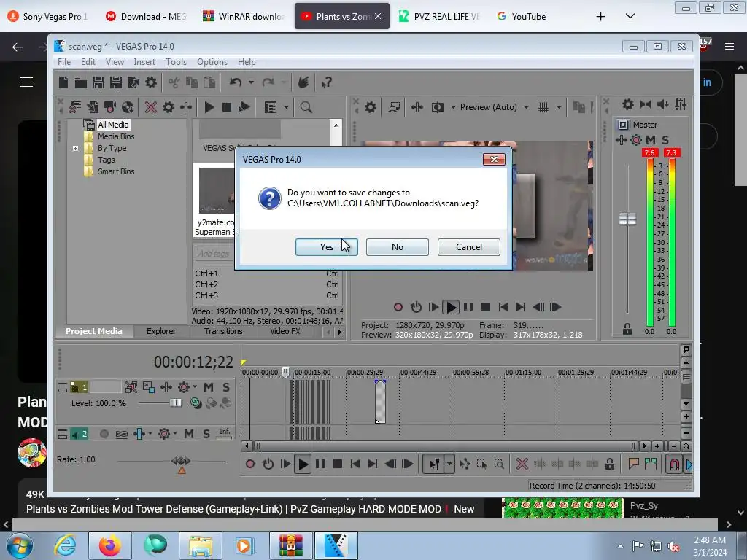Viewport: 747px width, 560px height.
Task: Click the Add tags input field
Action: pos(213,253)
